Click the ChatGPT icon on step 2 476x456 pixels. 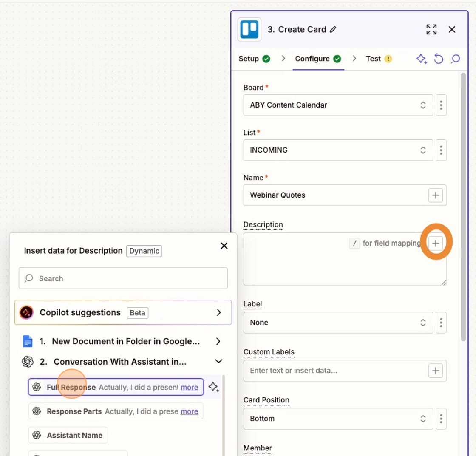(x=28, y=362)
